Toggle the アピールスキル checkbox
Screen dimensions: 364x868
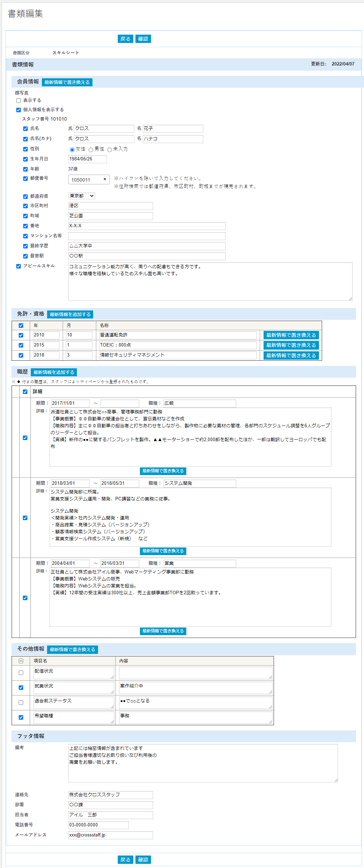(19, 266)
